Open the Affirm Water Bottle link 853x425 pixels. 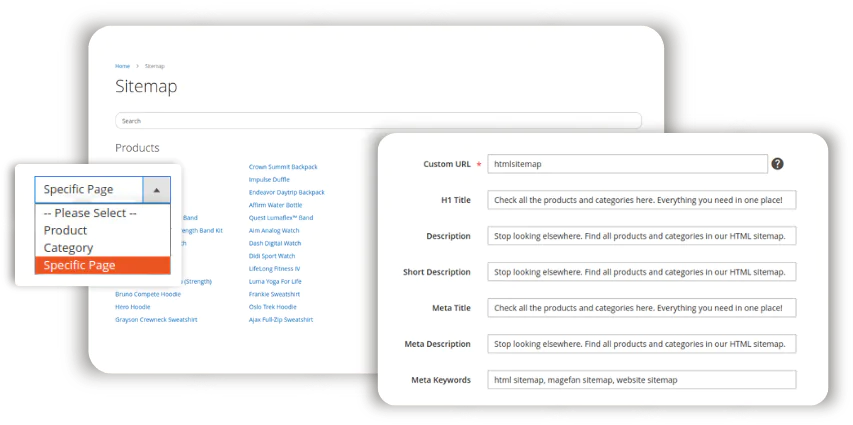275,205
